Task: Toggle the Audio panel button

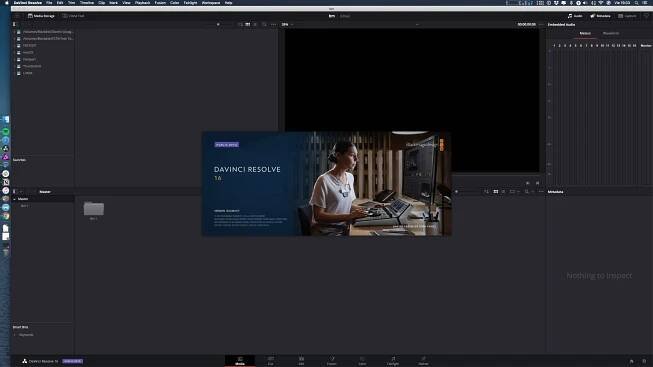Action: tap(575, 16)
